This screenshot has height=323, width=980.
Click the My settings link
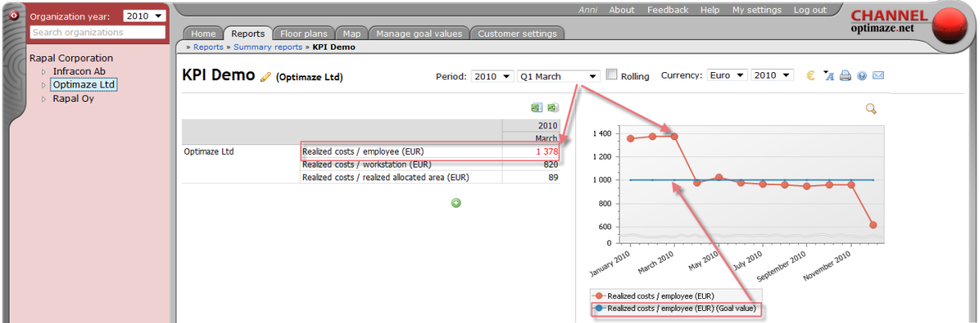(756, 10)
